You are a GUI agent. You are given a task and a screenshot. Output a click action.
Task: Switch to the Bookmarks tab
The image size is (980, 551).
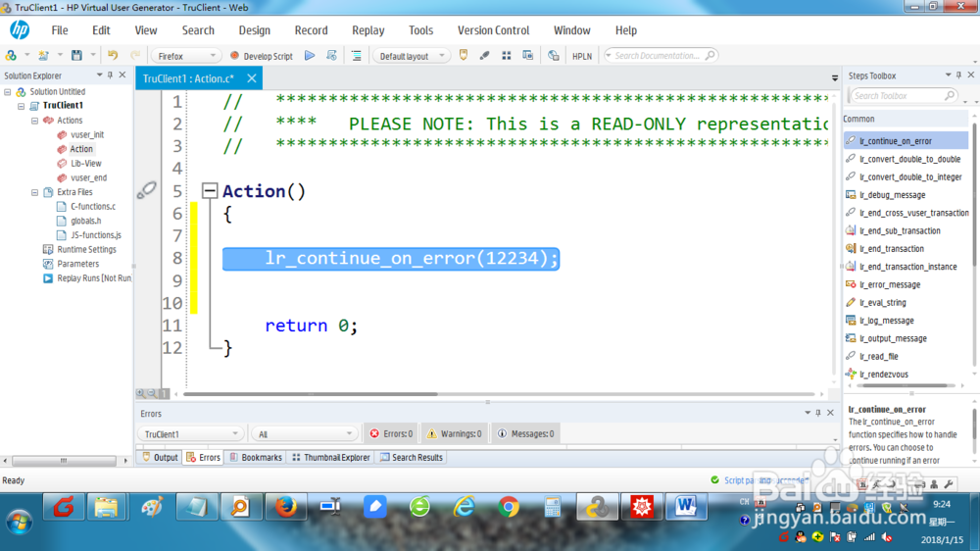point(256,457)
